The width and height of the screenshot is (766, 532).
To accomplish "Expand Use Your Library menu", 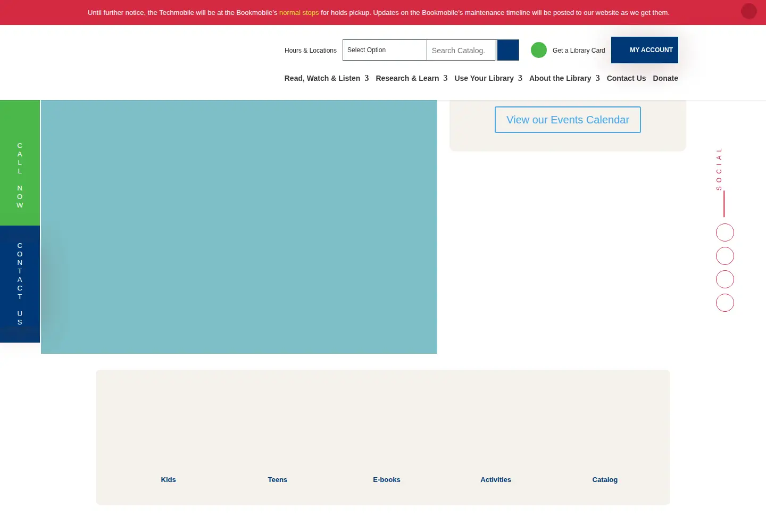I will (488, 78).
